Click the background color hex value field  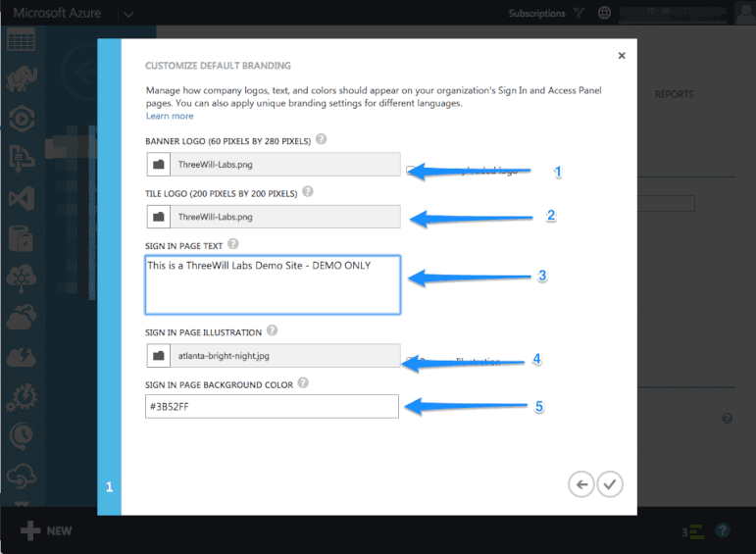pyautogui.click(x=272, y=406)
